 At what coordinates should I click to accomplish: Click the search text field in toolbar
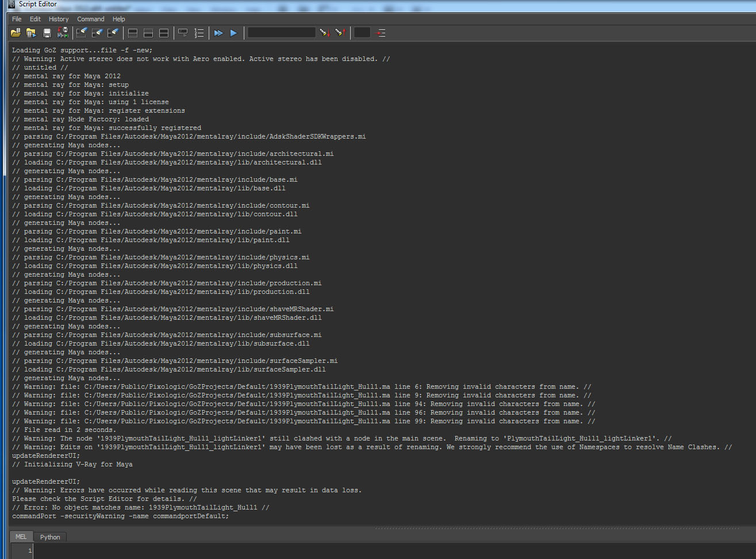[282, 33]
